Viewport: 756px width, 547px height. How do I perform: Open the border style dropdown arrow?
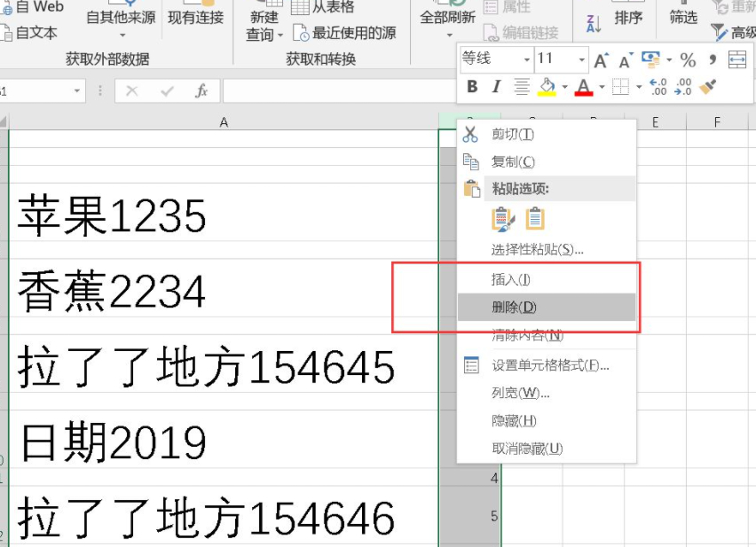pyautogui.click(x=639, y=85)
